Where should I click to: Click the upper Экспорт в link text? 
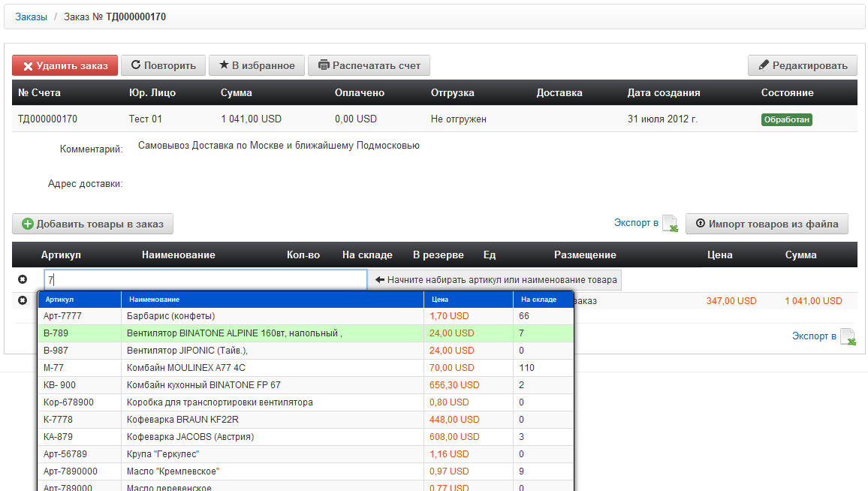(636, 223)
